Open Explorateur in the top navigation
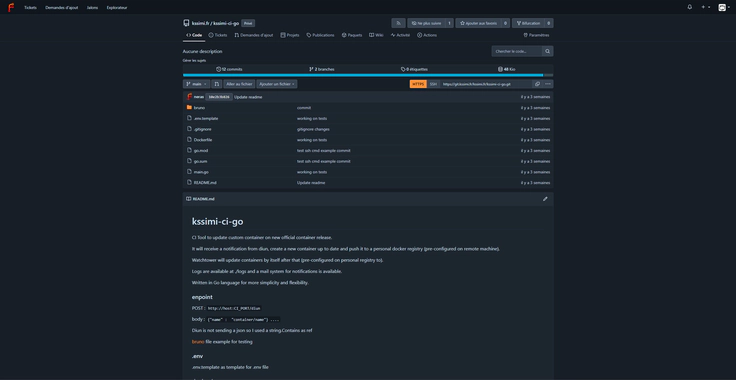The width and height of the screenshot is (736, 380). [117, 8]
